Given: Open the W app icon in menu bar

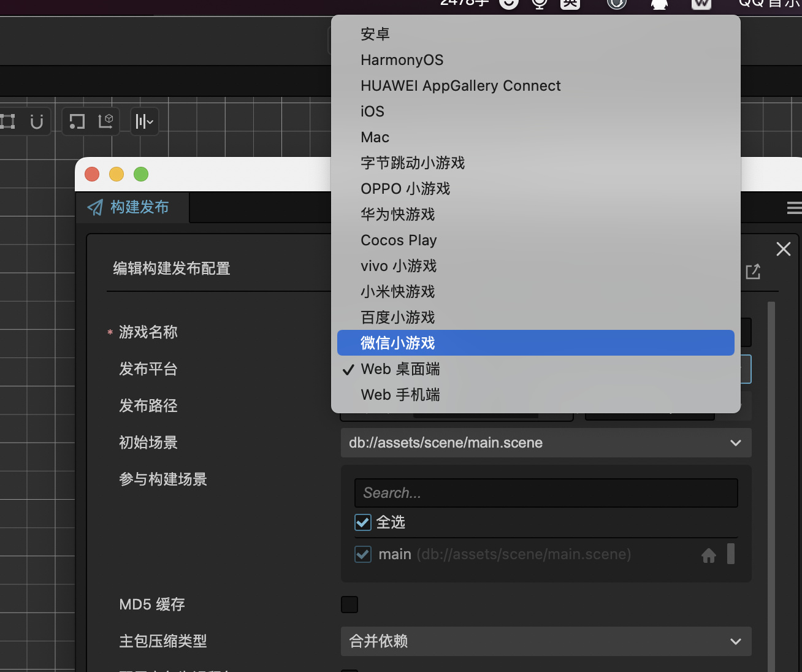Looking at the screenshot, I should point(701,4).
